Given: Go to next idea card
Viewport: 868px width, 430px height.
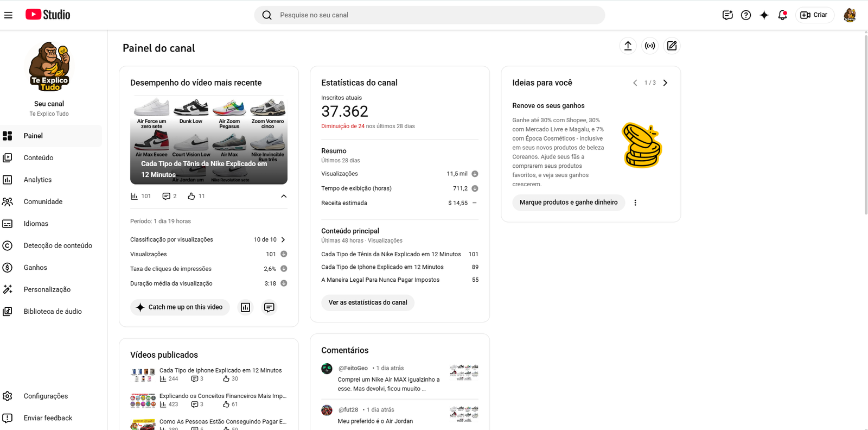Looking at the screenshot, I should 665,83.
